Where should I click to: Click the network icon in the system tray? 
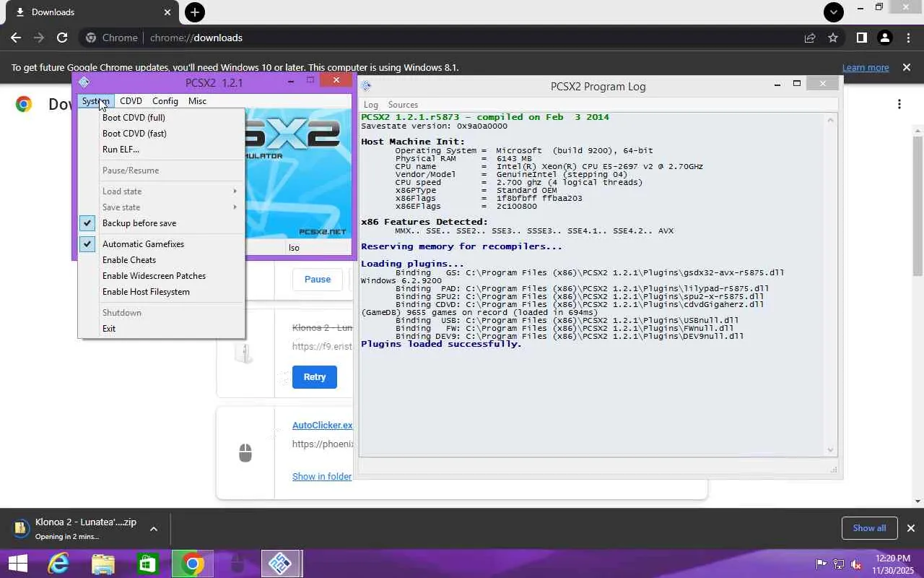point(839,564)
